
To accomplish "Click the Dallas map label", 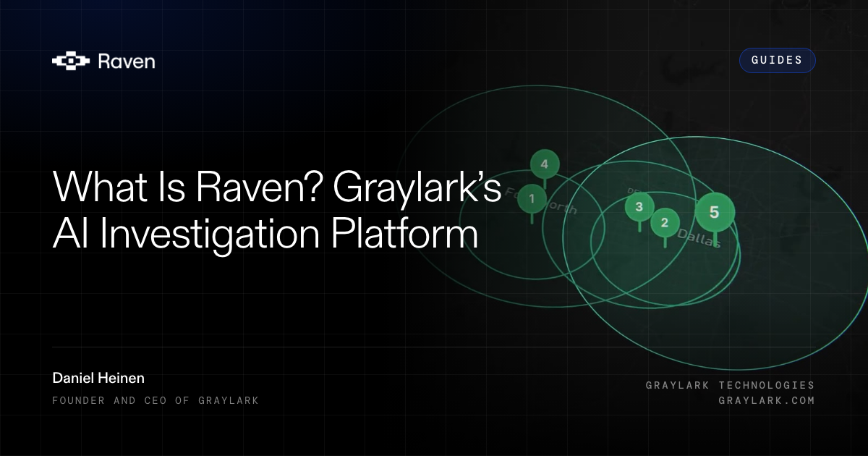I will pyautogui.click(x=699, y=239).
